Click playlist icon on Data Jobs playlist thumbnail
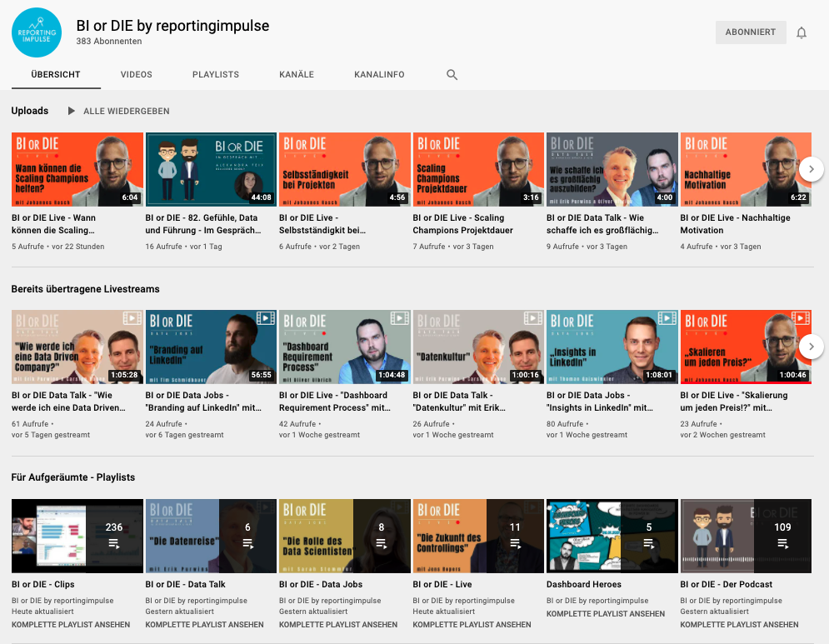 (x=381, y=543)
